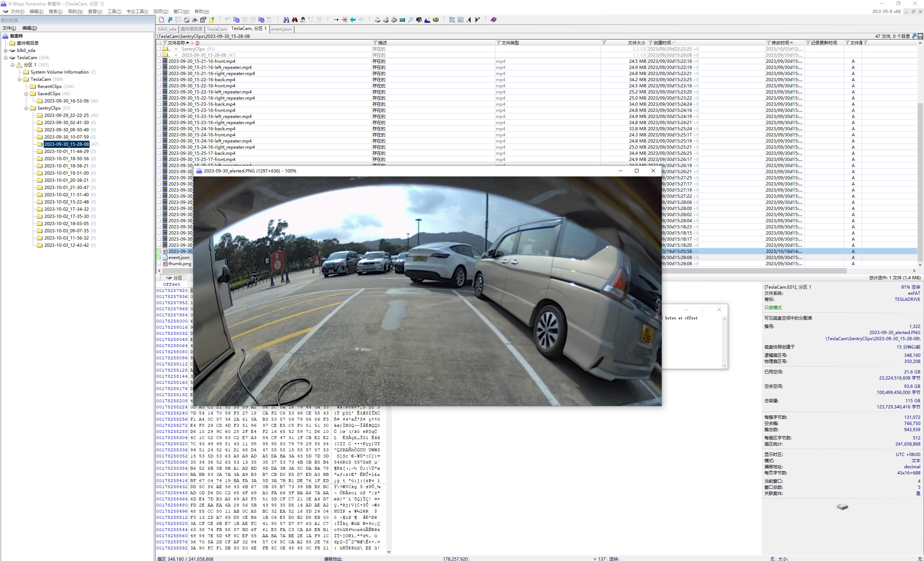This screenshot has width=924, height=561.
Task: Switch to the 案件根目录 tab
Action: tap(192, 29)
